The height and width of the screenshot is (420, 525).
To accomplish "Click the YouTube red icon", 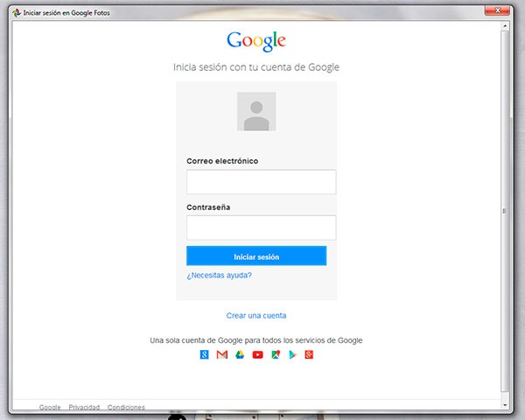I will pos(257,354).
